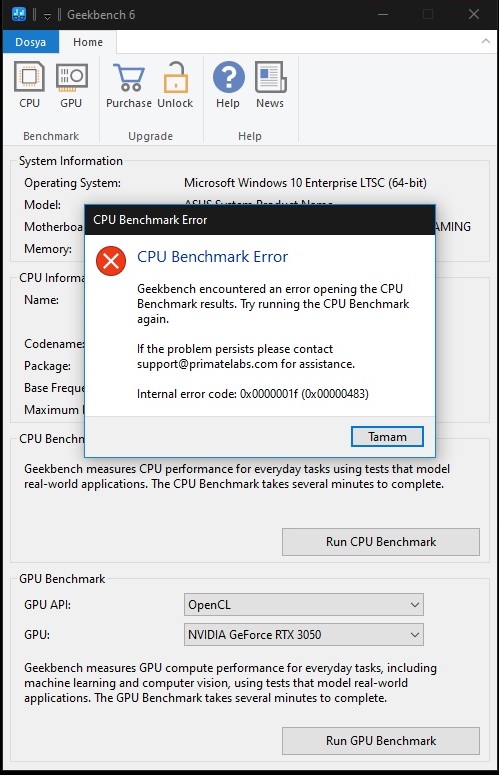The image size is (499, 775).
Task: Select the Home ribbon tab
Action: [x=88, y=42]
